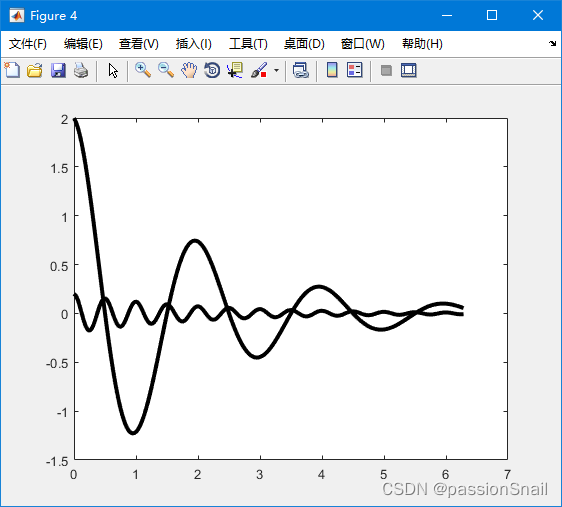Open the 工具(T) menu
This screenshot has width=562, height=507.
[248, 44]
